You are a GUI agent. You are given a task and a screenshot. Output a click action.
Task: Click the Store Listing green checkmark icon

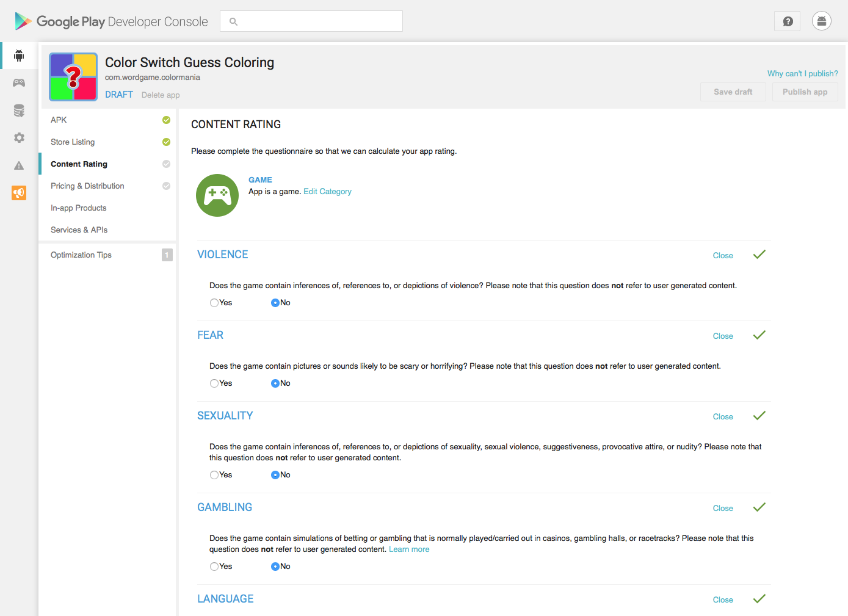click(x=166, y=142)
